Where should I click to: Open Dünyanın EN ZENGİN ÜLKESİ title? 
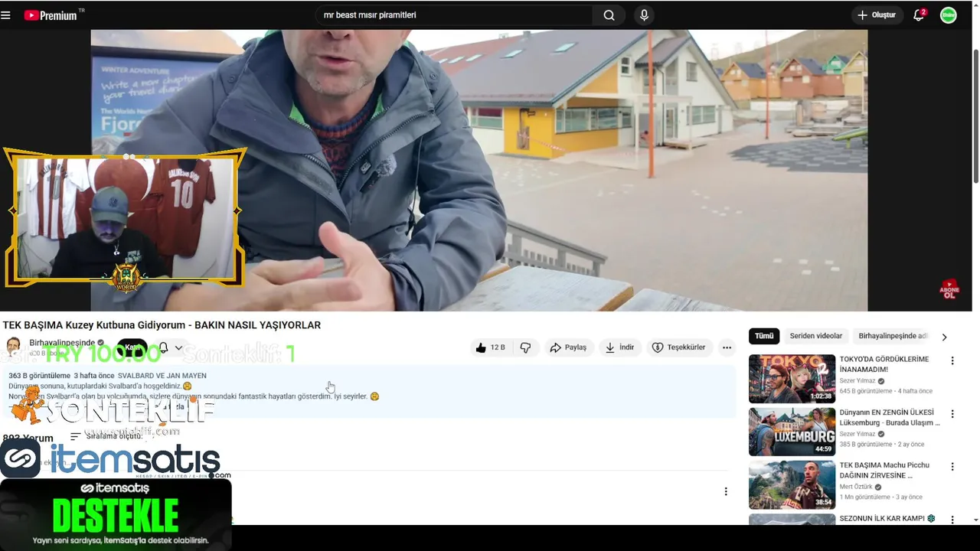click(890, 417)
